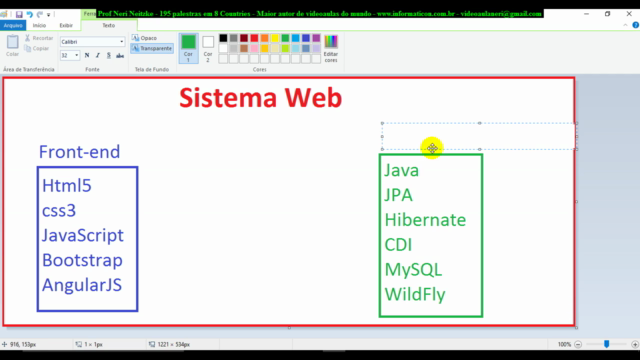Pick the brown palette swatch
Image resolution: width=640 pixels, height=360 pixels.
[244, 48]
